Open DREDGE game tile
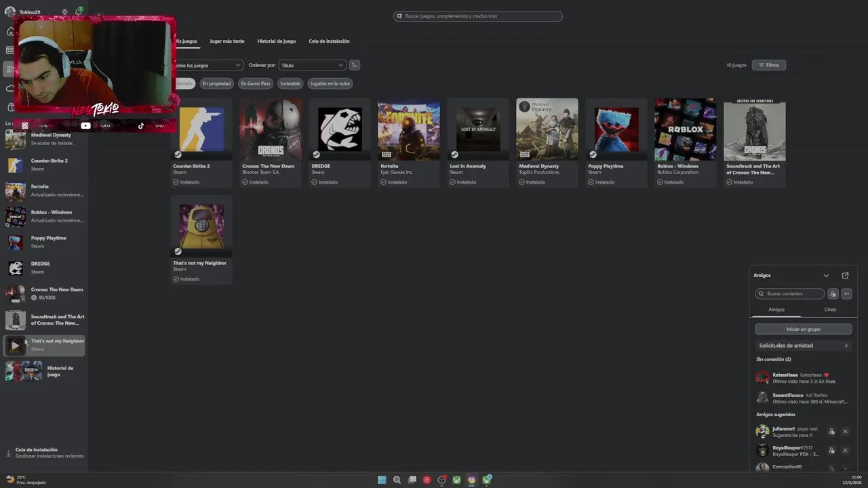The width and height of the screenshot is (868, 488). tap(340, 143)
